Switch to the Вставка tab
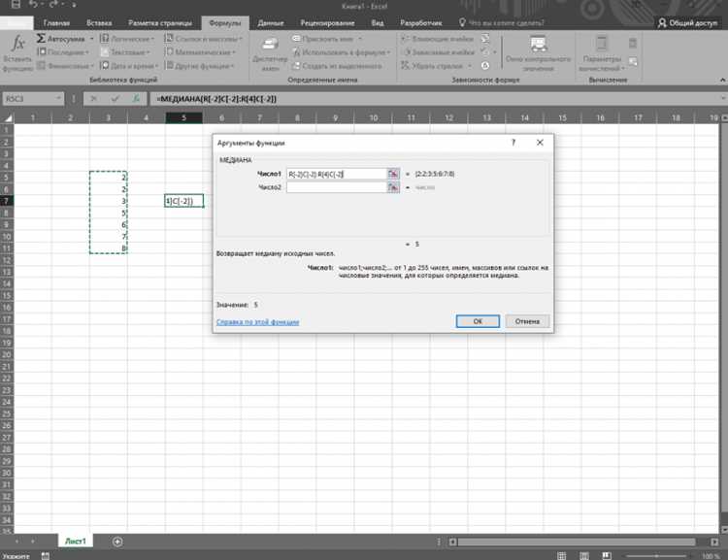The width and height of the screenshot is (728, 560). click(99, 22)
